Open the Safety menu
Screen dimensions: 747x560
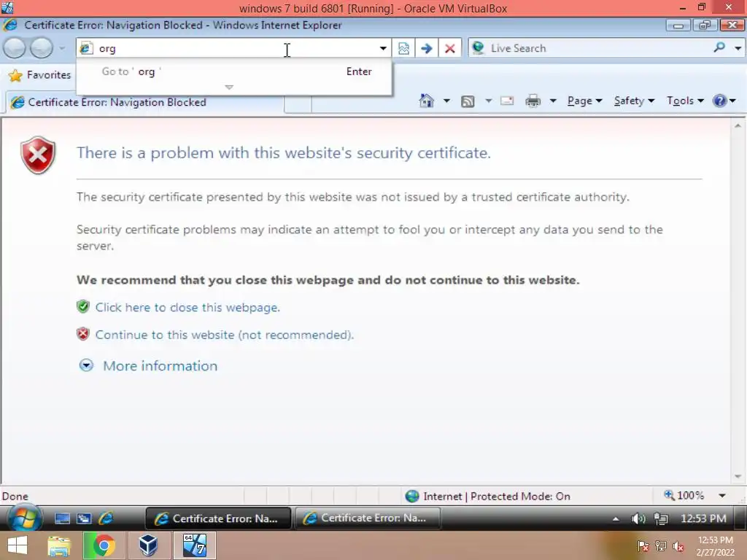[x=634, y=101]
